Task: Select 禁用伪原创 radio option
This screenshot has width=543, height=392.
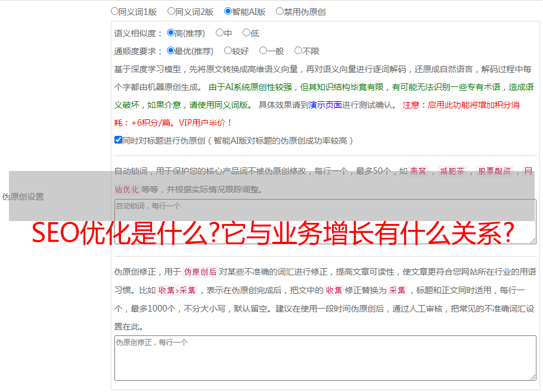Action: coord(280,11)
